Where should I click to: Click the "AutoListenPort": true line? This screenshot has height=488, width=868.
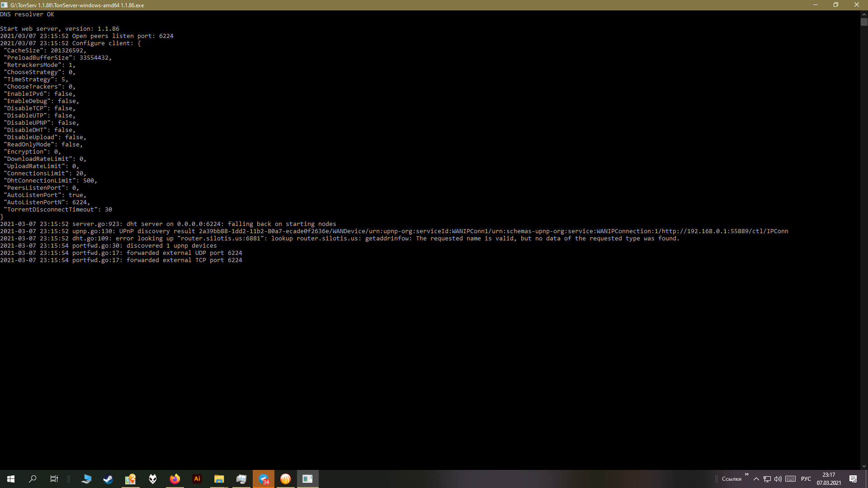click(45, 195)
